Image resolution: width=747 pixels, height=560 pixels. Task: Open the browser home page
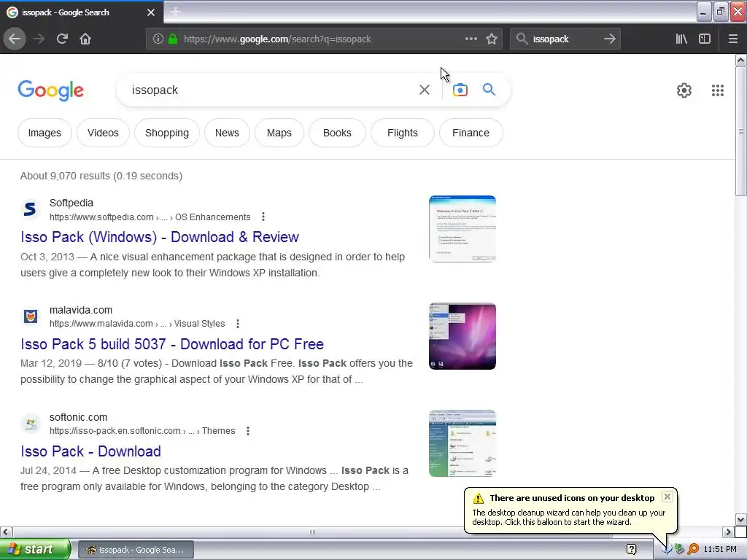pos(85,39)
